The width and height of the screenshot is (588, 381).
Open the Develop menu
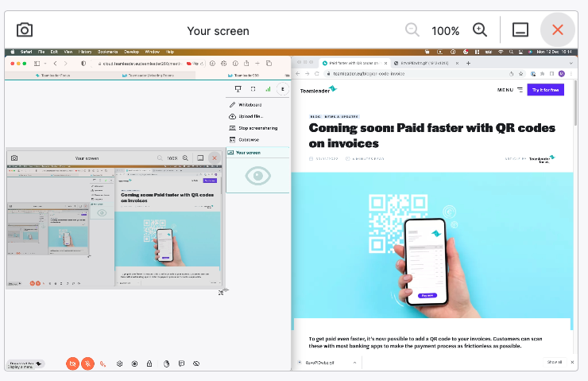pyautogui.click(x=132, y=52)
